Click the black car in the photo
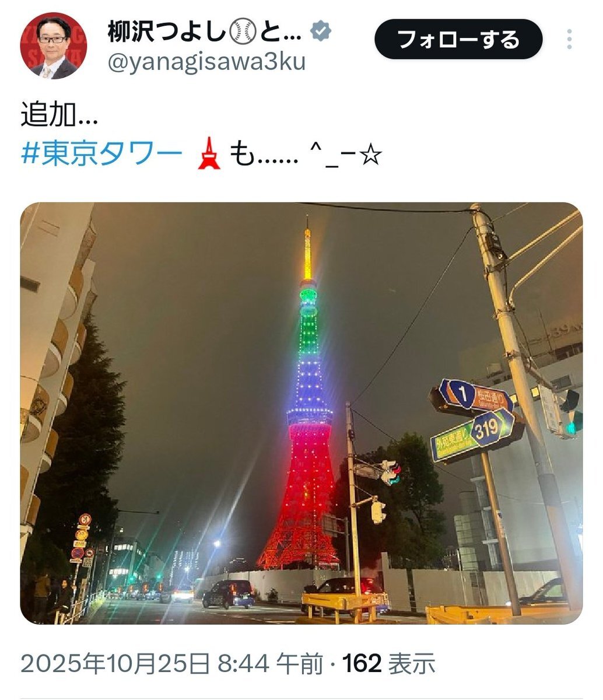603x700 pixels. point(228,593)
